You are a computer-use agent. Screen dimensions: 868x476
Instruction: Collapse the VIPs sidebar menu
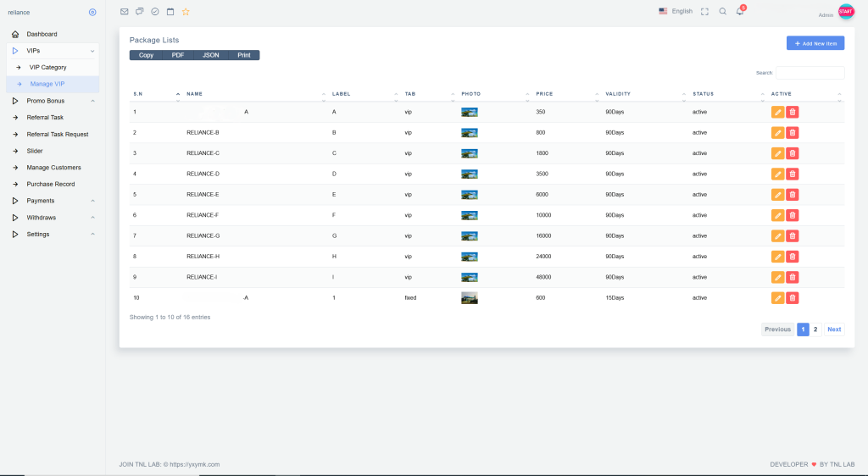pos(53,51)
